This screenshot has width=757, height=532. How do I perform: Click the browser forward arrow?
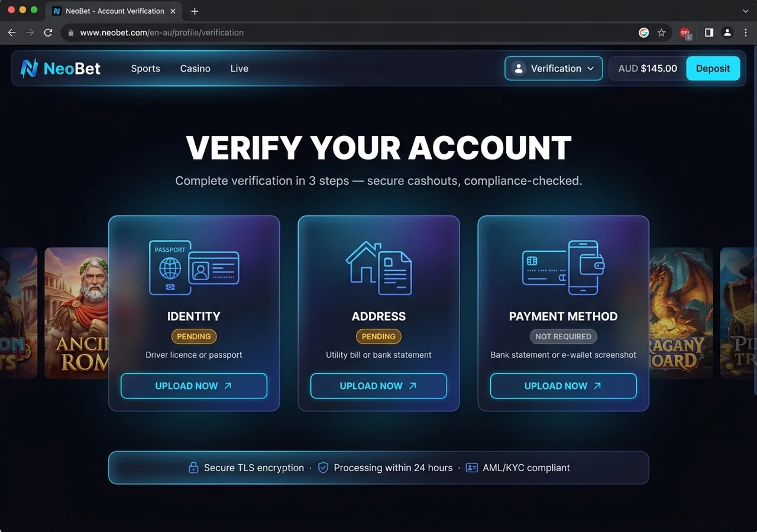[30, 33]
